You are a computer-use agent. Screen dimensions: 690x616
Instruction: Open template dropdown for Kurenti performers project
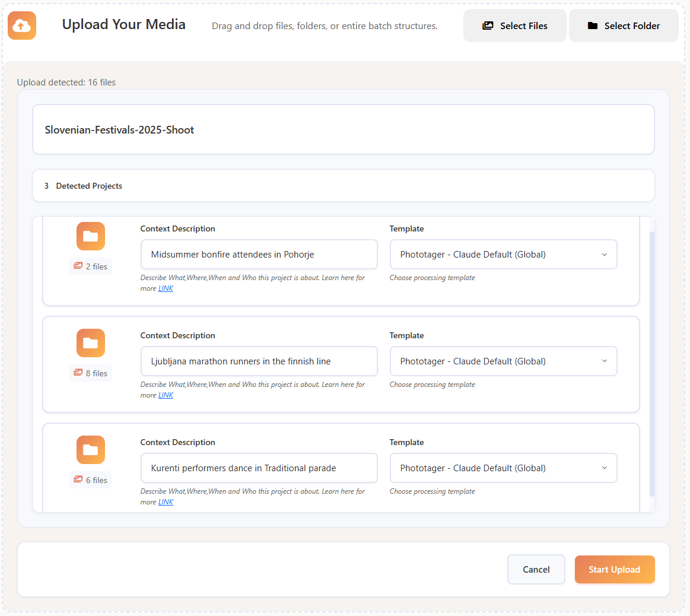[x=504, y=468]
